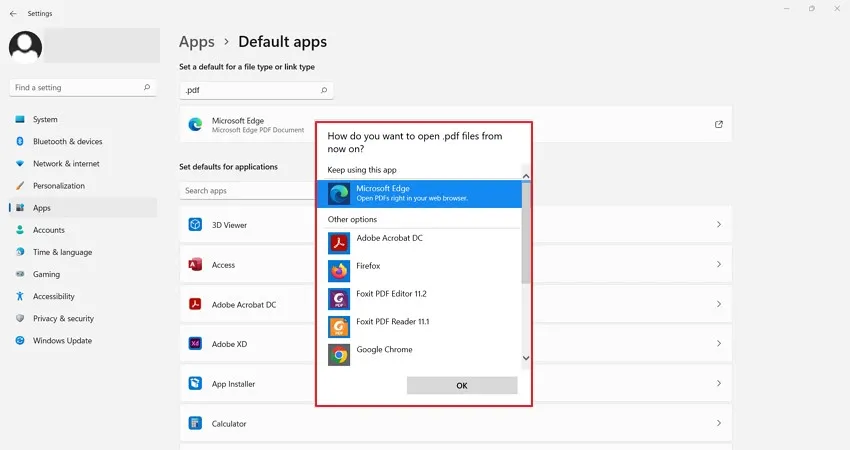Click the Apps breadcrumb link

[197, 42]
